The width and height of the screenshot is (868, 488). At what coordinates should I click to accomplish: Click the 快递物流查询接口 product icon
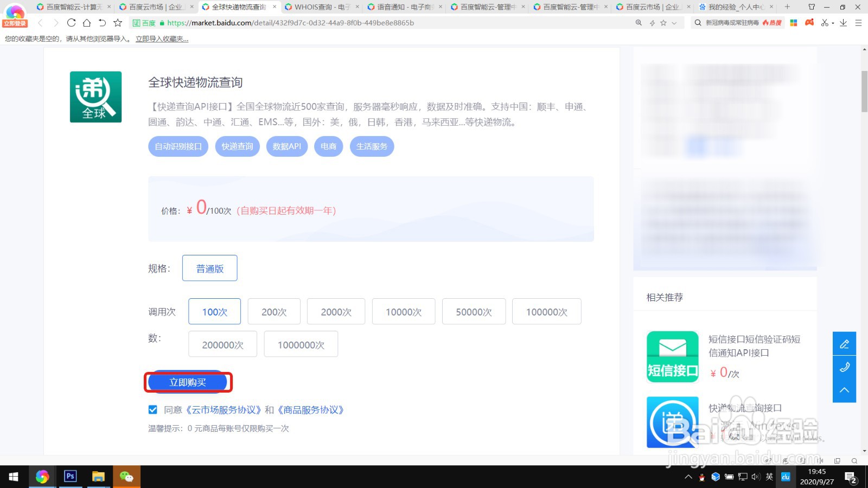672,422
